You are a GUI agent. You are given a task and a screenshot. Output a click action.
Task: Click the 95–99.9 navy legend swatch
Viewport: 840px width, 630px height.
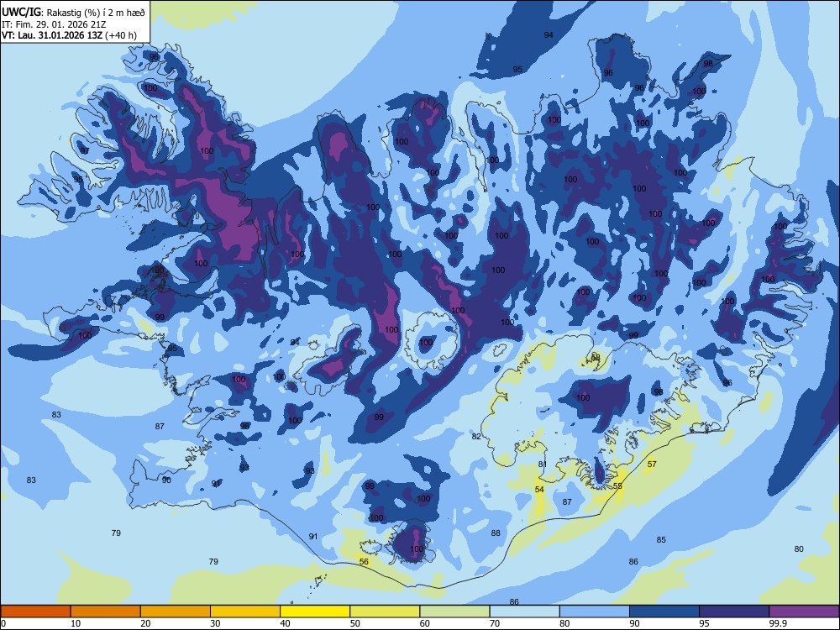pos(734,612)
